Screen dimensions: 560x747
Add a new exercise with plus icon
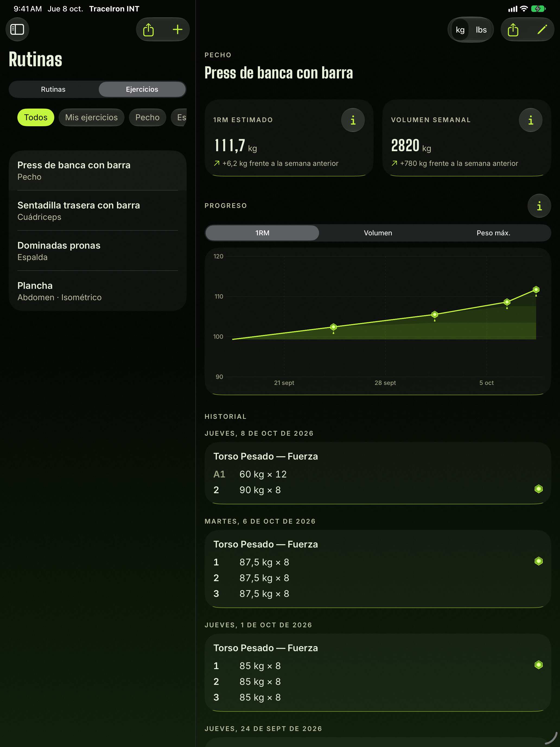[x=177, y=29]
